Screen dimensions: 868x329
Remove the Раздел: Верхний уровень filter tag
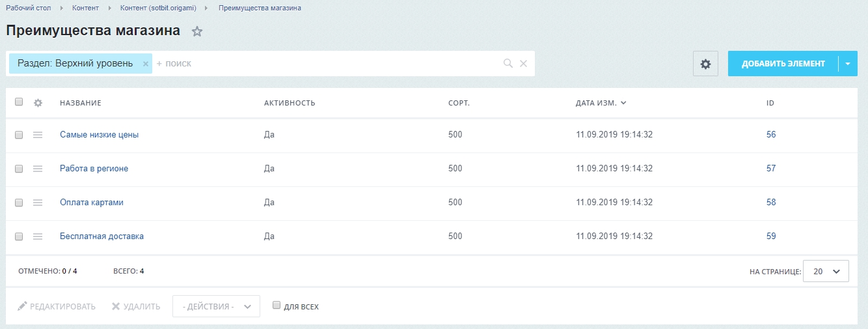(146, 64)
